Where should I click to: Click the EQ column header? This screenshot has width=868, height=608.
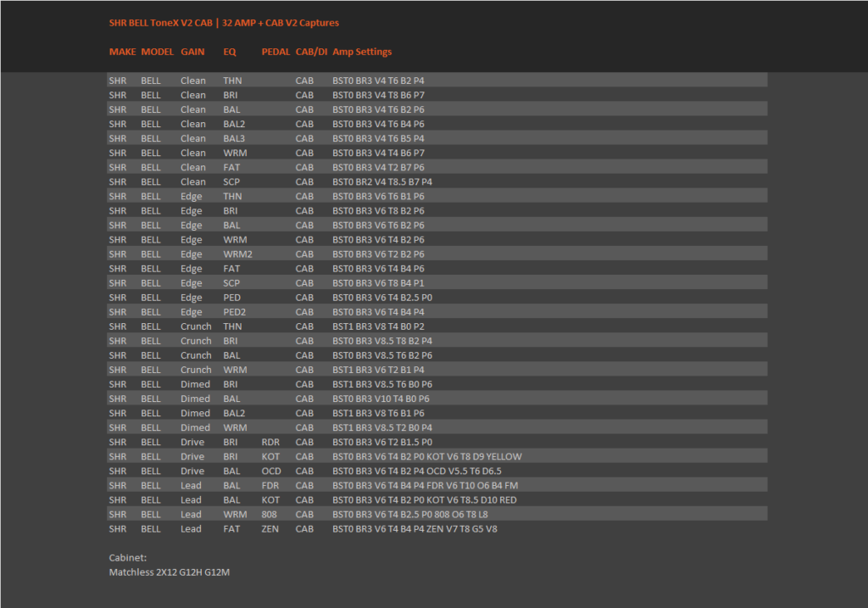click(230, 52)
